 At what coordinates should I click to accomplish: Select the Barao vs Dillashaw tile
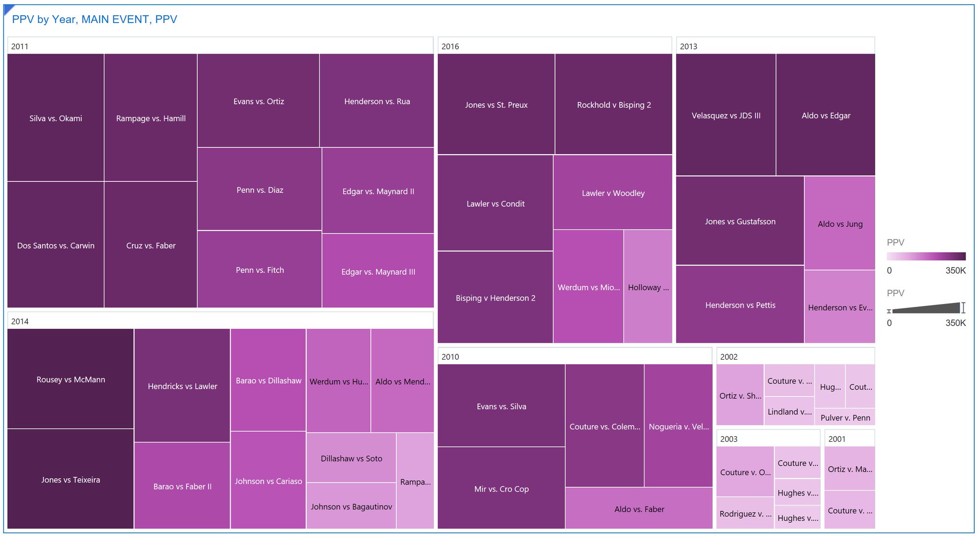pos(268,380)
